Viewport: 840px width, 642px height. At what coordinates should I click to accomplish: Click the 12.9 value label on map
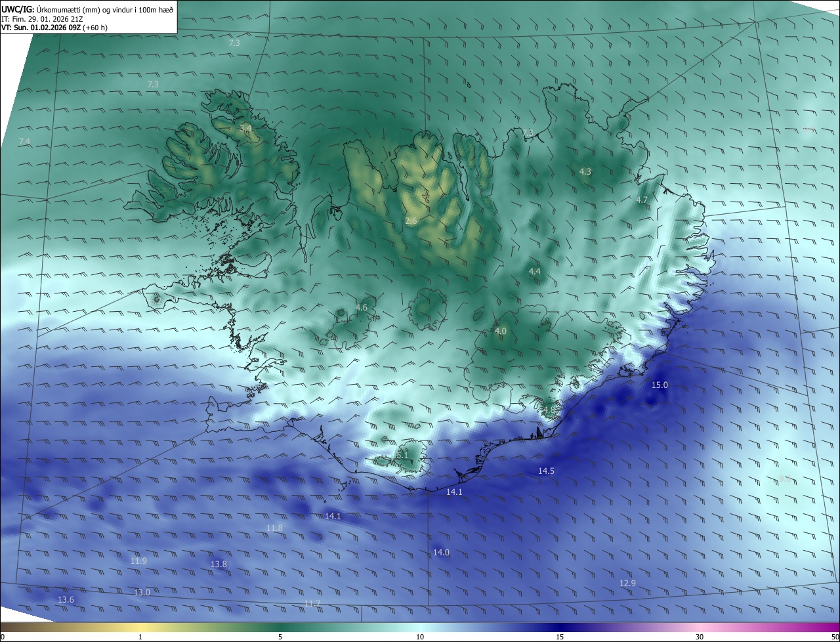(627, 583)
